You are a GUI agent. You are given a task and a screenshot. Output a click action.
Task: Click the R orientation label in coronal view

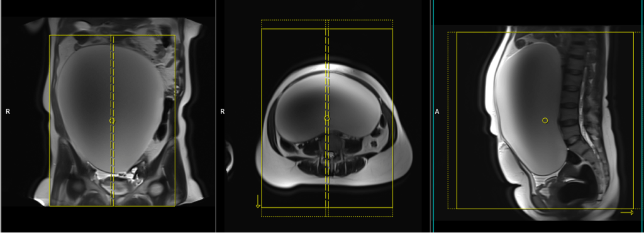(x=8, y=112)
